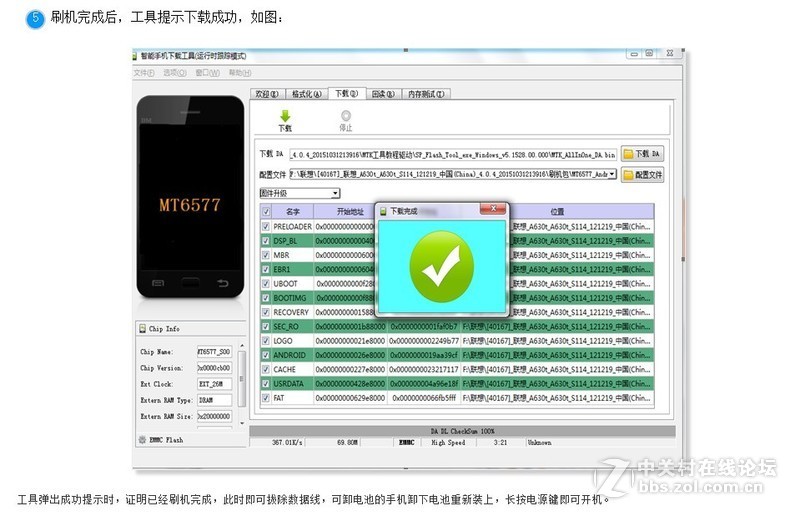Screen dimensions: 800x521
Task: Switch to the 格式化 tab
Action: (306, 94)
